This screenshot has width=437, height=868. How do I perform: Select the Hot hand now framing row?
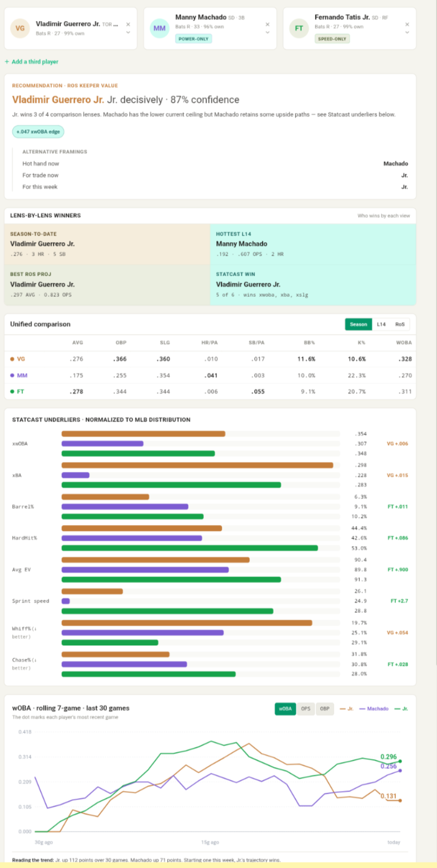[x=215, y=163]
